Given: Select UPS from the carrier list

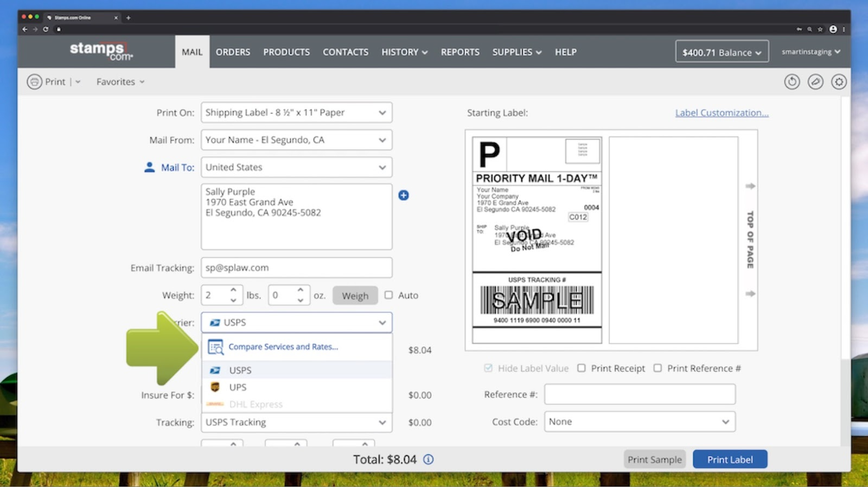Looking at the screenshot, I should (238, 387).
